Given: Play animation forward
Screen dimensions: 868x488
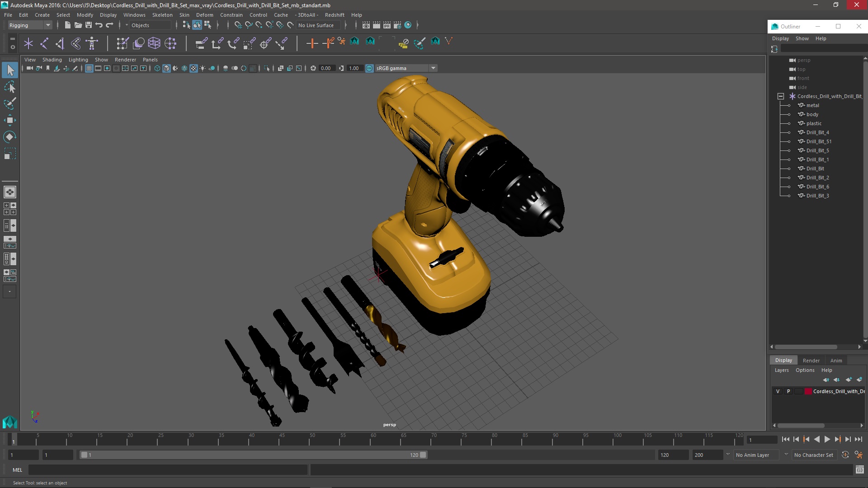Looking at the screenshot, I should [x=827, y=439].
